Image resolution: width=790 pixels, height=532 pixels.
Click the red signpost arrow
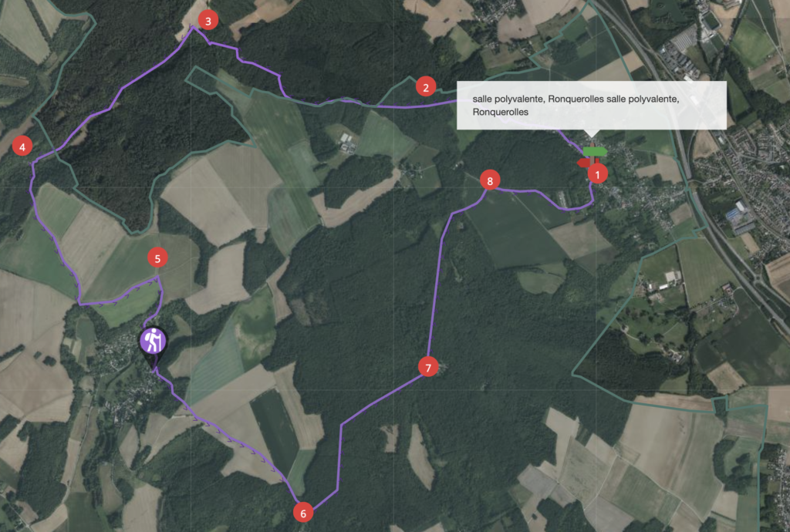point(585,163)
